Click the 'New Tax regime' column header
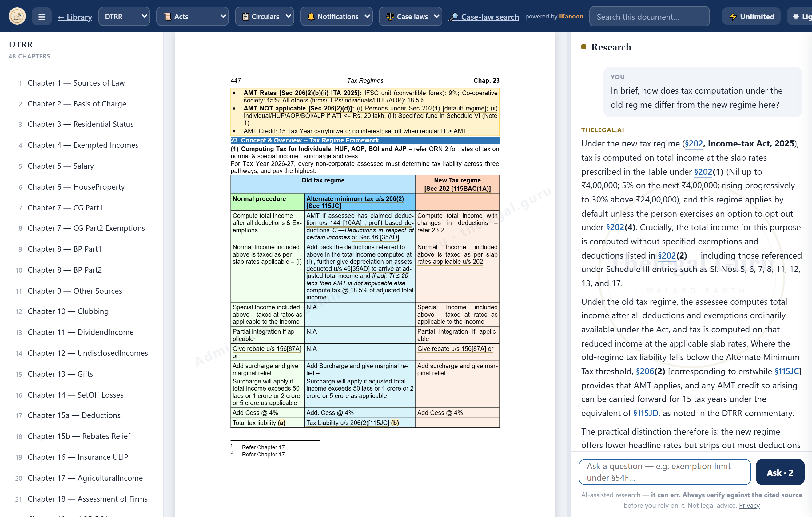The image size is (812, 517). 457,184
